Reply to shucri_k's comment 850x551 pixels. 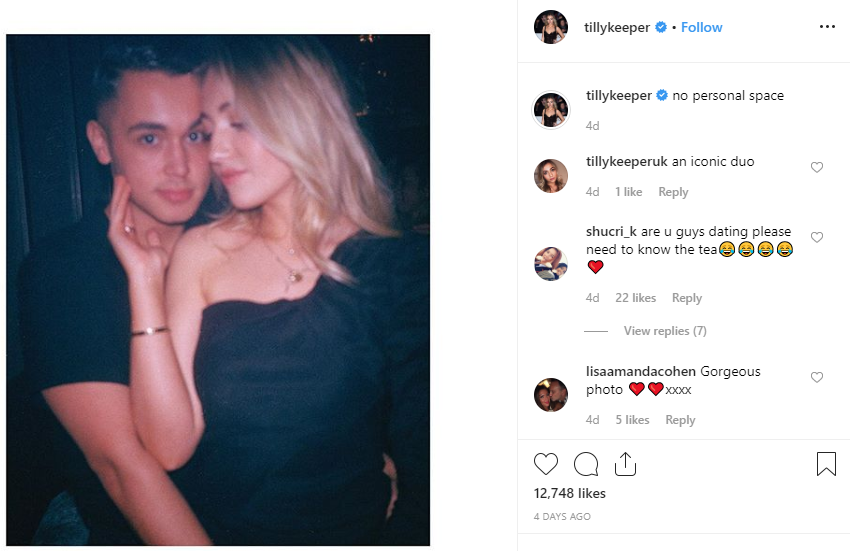(x=687, y=298)
